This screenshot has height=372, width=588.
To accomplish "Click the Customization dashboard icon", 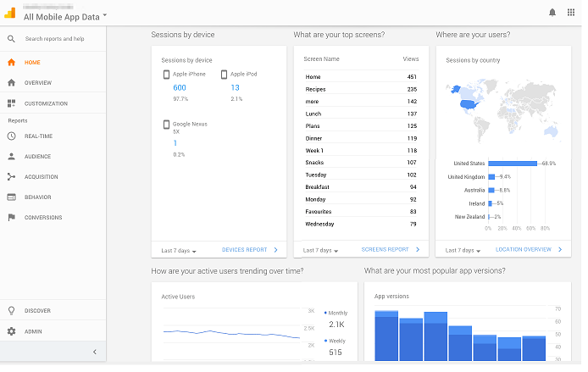I will pos(11,103).
